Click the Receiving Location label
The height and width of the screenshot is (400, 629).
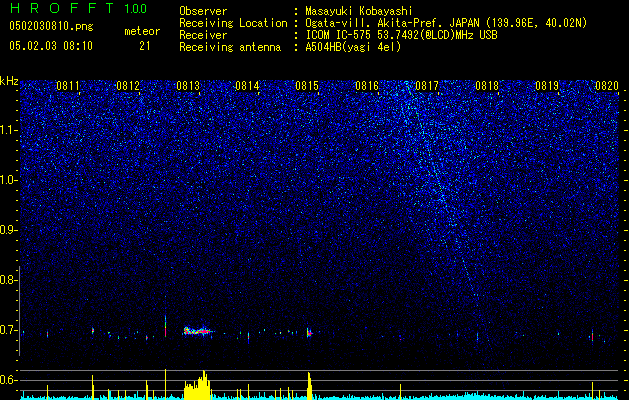tap(233, 23)
